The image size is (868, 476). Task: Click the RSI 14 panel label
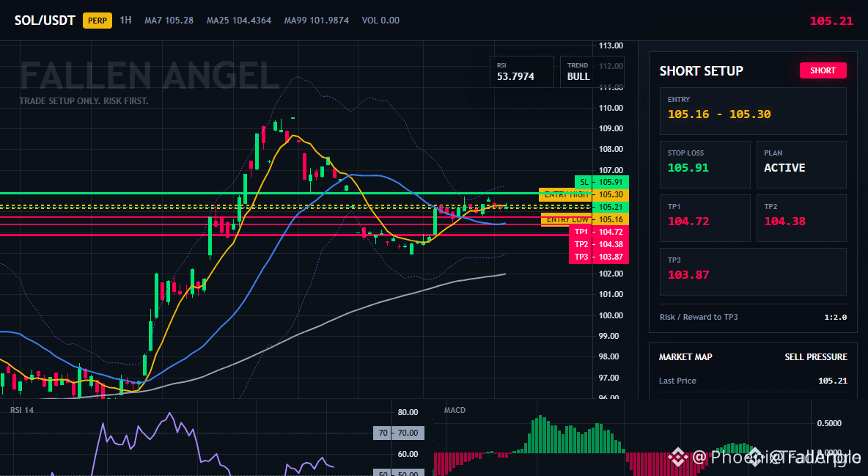point(21,410)
